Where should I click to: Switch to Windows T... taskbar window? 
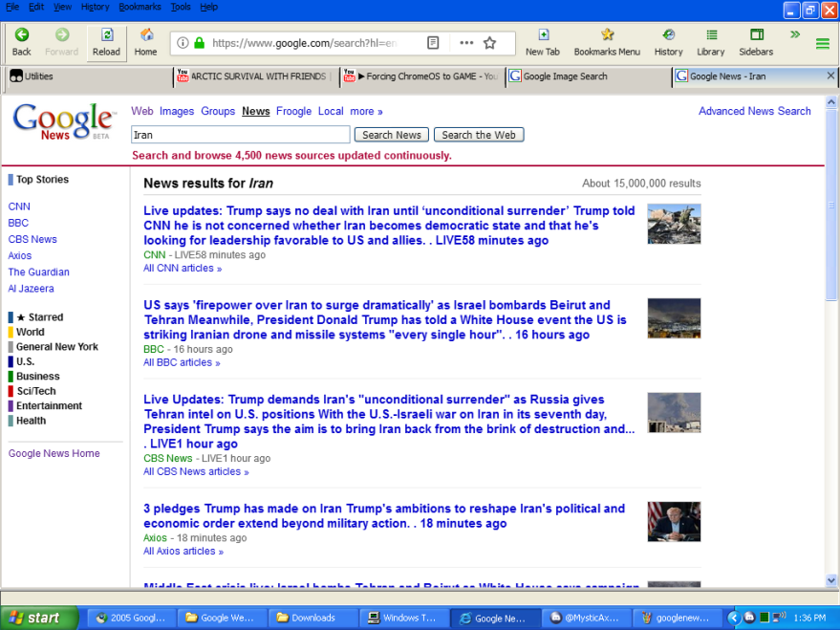pyautogui.click(x=404, y=618)
